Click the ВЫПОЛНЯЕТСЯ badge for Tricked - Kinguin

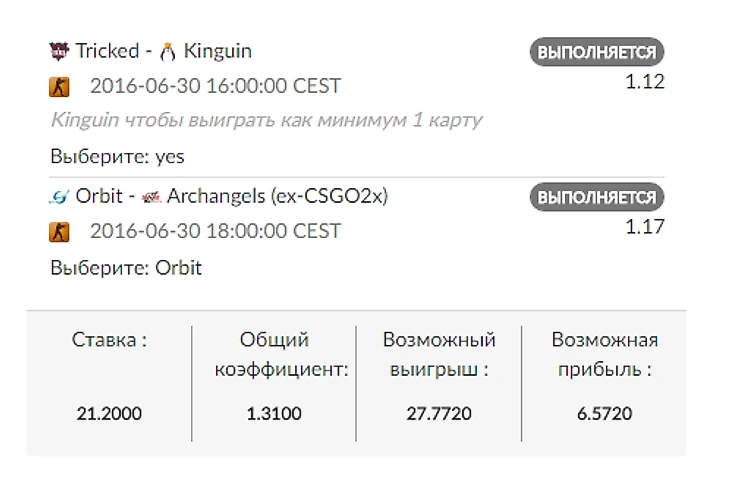(x=597, y=53)
